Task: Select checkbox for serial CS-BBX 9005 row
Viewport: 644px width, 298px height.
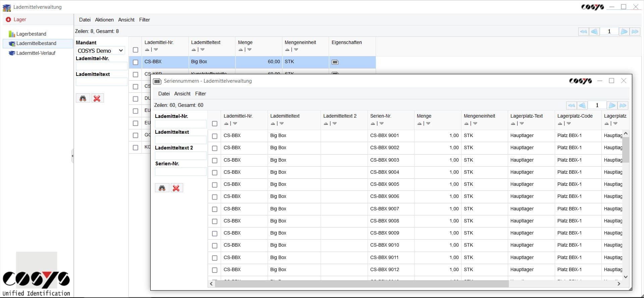Action: tap(215, 185)
